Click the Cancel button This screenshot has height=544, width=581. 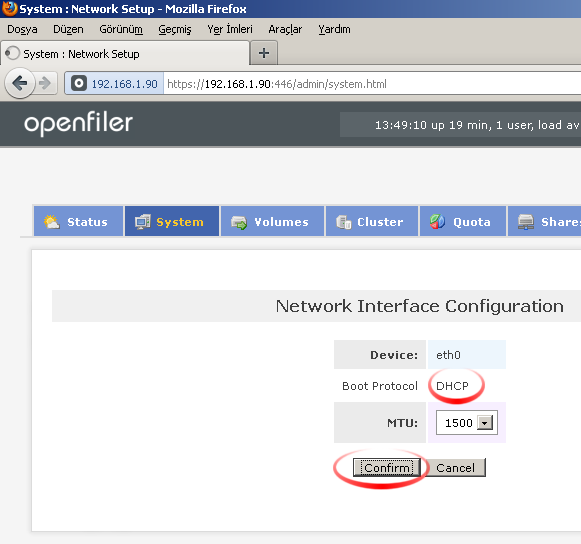tap(455, 468)
